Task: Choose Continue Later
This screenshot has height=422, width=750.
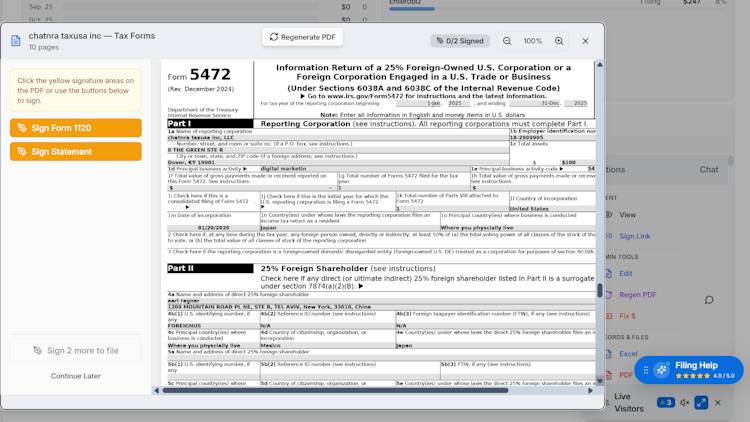Action: click(76, 376)
